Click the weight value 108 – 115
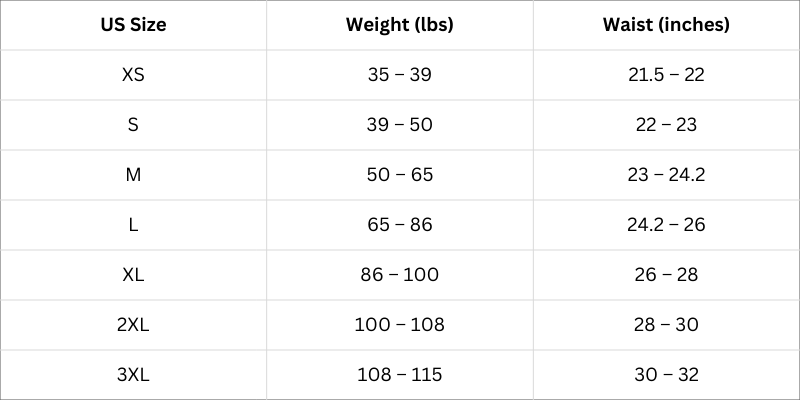800x400 pixels. (x=399, y=375)
